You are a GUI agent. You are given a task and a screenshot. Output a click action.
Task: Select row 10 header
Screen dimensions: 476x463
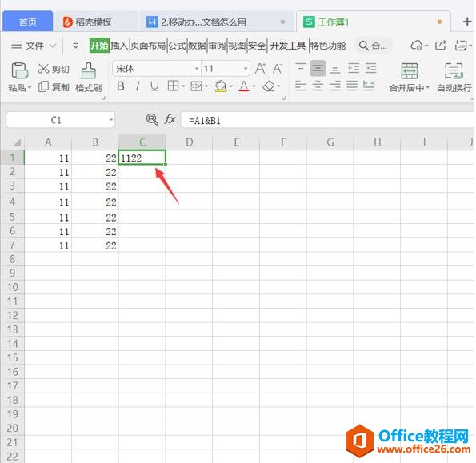point(13,287)
